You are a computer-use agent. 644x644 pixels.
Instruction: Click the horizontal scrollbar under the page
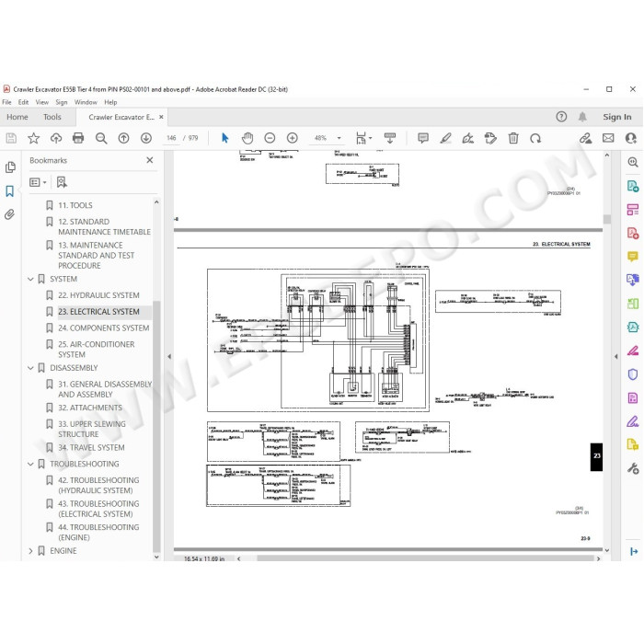click(425, 558)
